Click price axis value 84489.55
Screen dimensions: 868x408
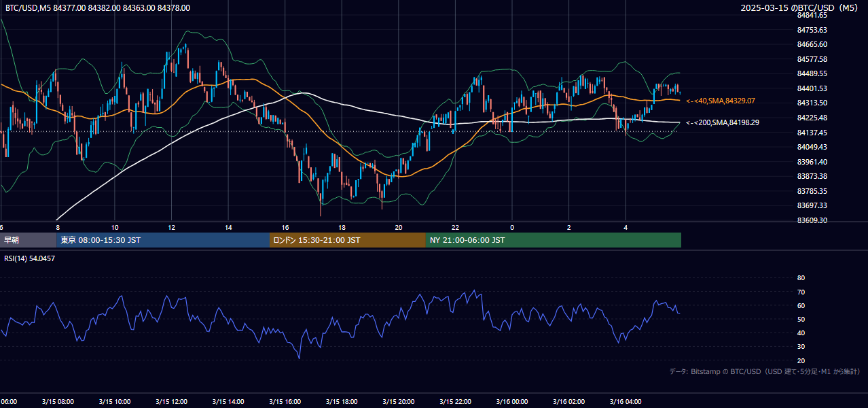coord(812,73)
